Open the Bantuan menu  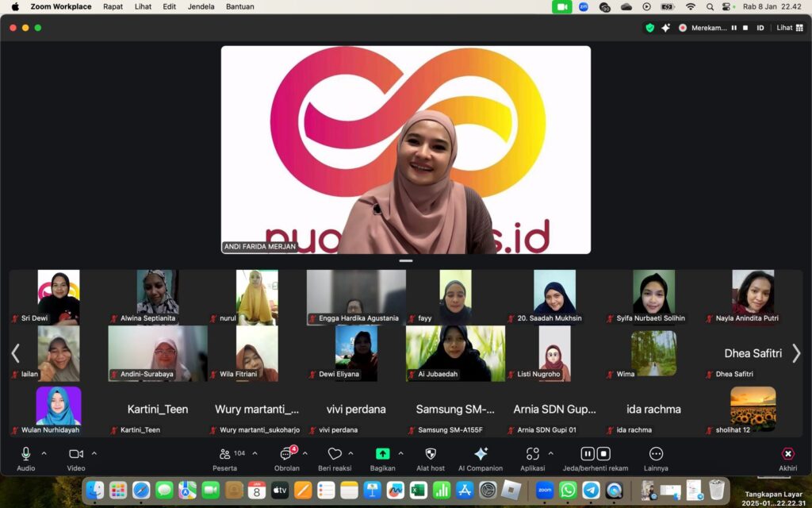pos(239,6)
